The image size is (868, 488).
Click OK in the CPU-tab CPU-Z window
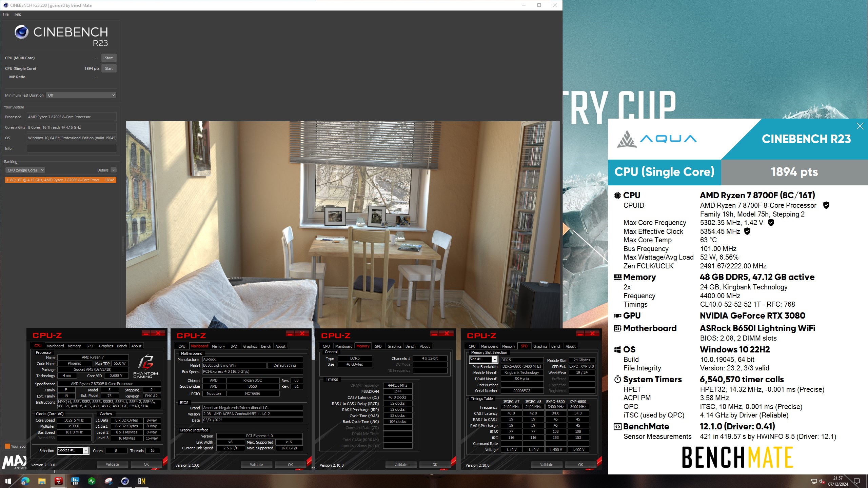[x=146, y=465]
